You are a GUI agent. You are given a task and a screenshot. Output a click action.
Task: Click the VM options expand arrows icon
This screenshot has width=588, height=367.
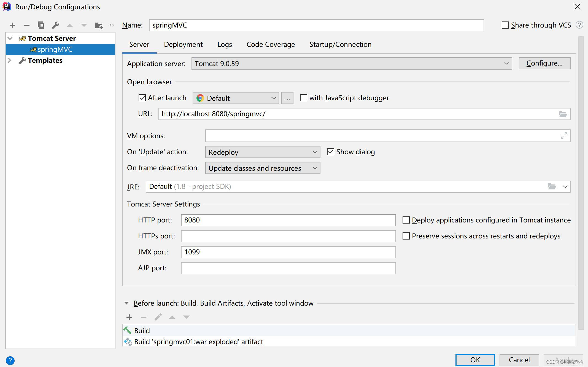tap(564, 135)
